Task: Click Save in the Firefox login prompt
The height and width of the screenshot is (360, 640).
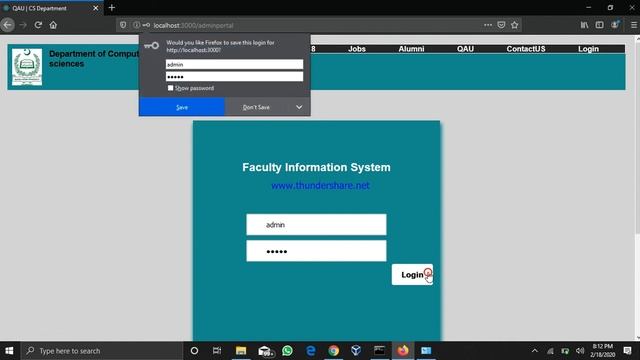Action: (x=182, y=107)
